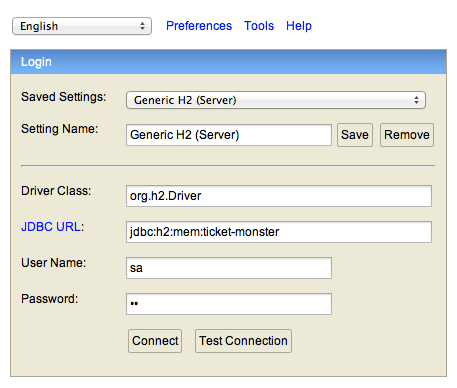Click the User Name field containing sa
This screenshot has width=457, height=388.
coord(229,268)
